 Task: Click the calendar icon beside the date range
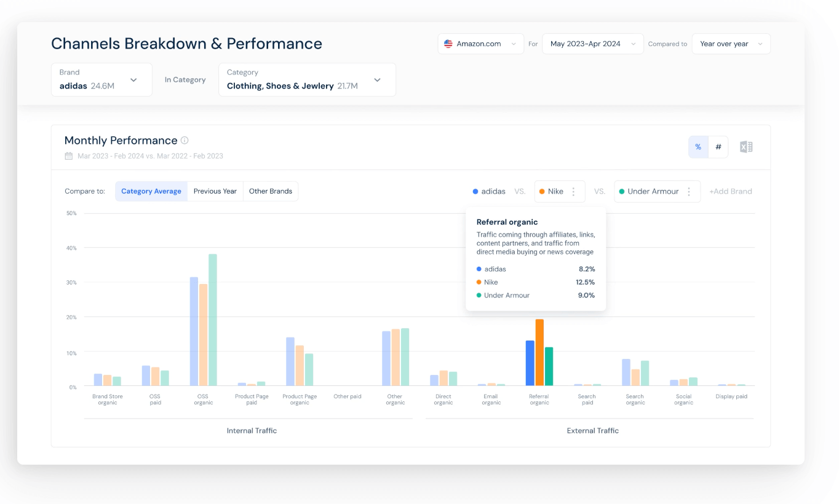[x=68, y=156]
